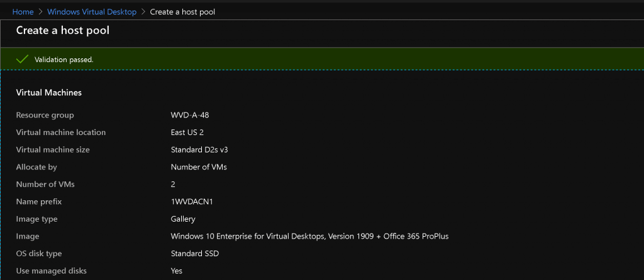
Task: Click the Virtual machine size label
Action: [53, 149]
